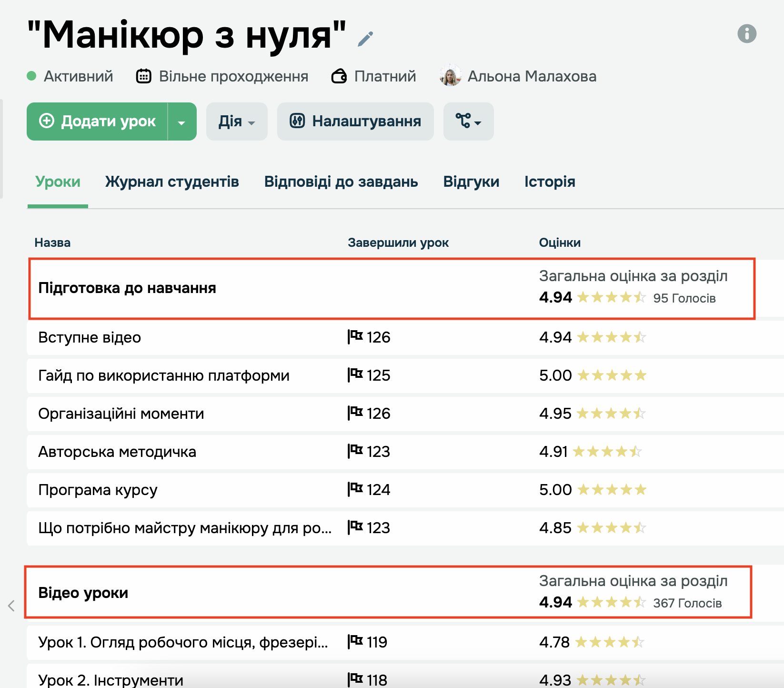Open the Налаштування button
784x688 pixels.
[355, 122]
